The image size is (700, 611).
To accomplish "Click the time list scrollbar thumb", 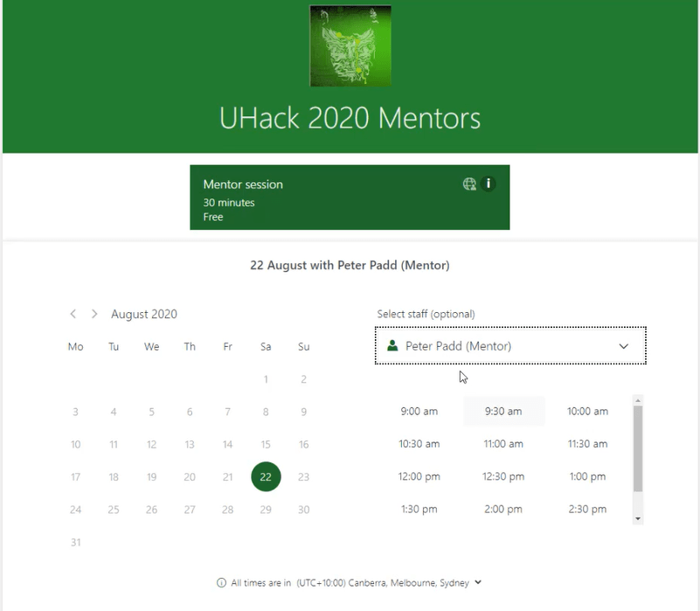I will coord(638,448).
